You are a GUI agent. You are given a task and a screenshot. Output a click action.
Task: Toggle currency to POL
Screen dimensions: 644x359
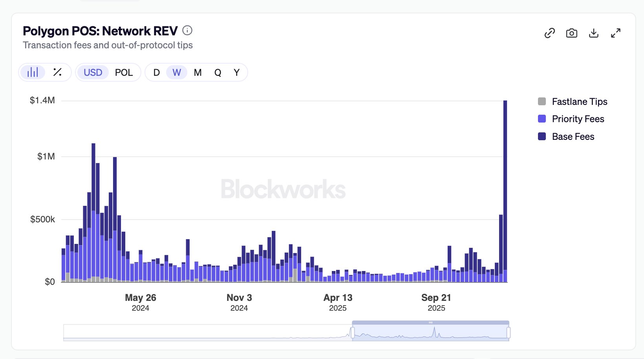tap(124, 73)
